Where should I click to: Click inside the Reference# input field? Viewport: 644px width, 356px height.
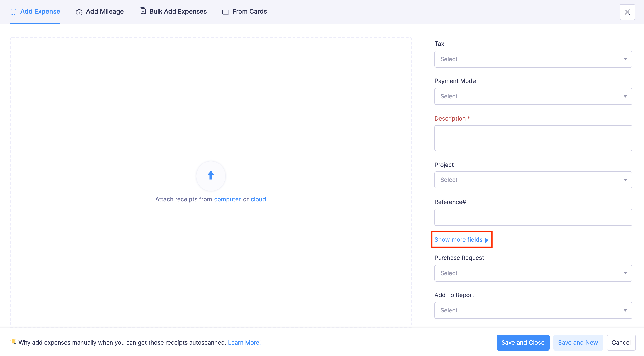(533, 217)
